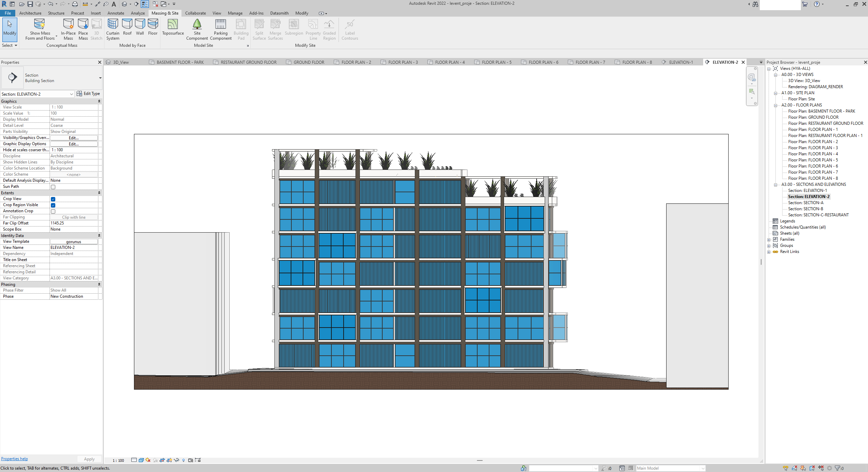Select the Wall by face tool
This screenshot has height=472, width=868.
pos(140,27)
